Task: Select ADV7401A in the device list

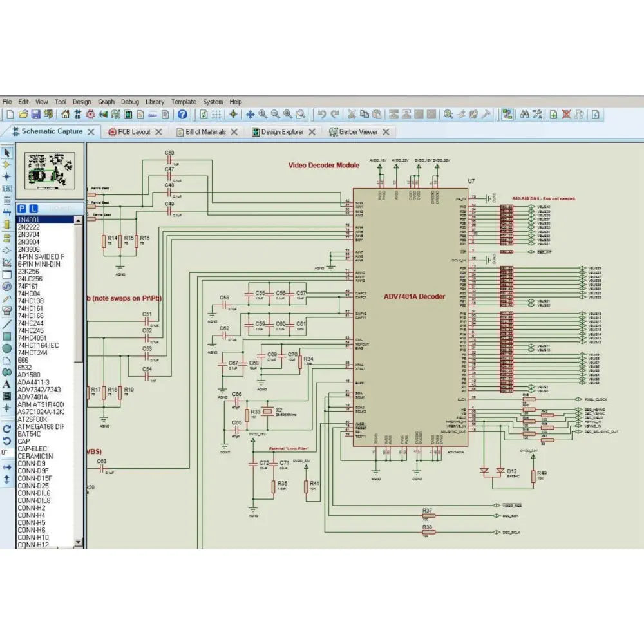Action: 32,397
